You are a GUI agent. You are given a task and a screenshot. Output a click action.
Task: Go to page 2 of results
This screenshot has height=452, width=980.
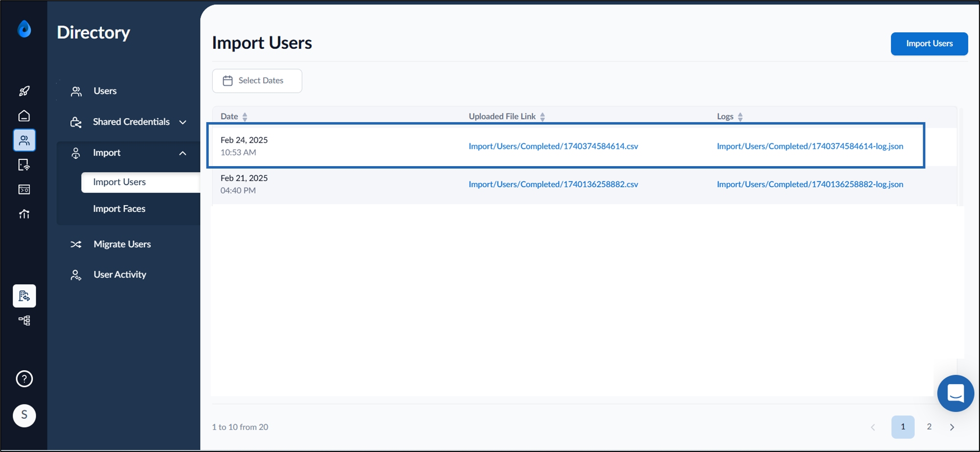click(929, 427)
